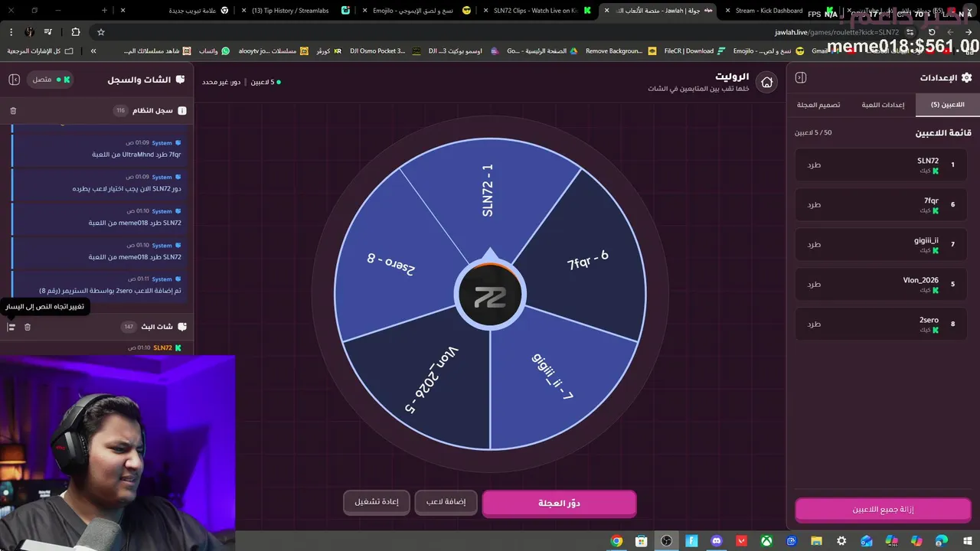Click the gear icon next to الإعدادات
980x551 pixels.
pos(966,77)
